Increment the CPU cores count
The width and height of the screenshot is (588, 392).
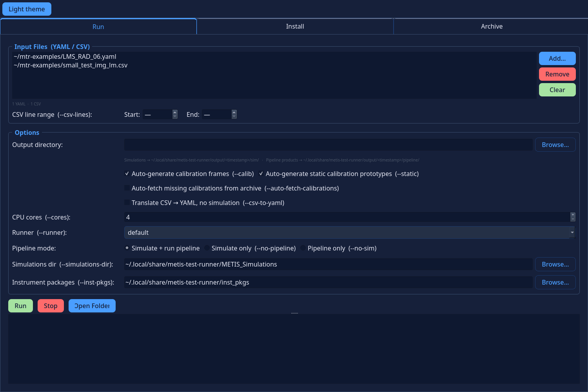point(573,215)
